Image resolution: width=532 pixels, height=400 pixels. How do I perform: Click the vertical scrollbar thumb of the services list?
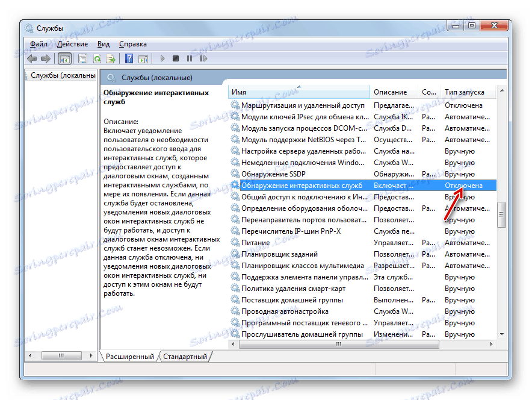pyautogui.click(x=501, y=214)
